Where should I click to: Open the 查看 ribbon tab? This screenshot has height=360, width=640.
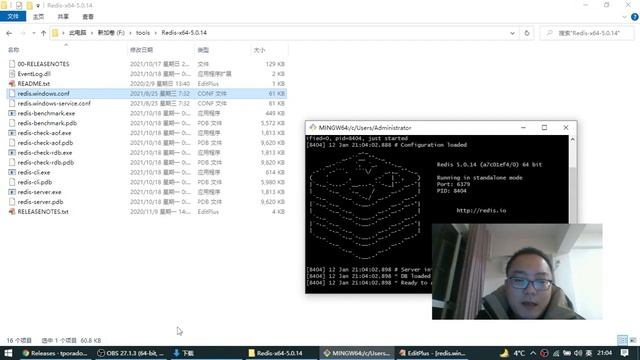(88, 17)
